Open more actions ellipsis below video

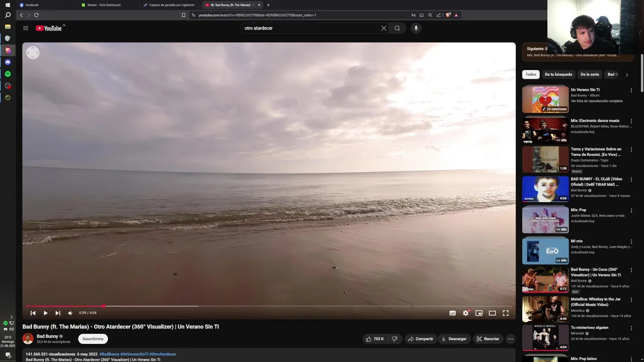pyautogui.click(x=511, y=339)
